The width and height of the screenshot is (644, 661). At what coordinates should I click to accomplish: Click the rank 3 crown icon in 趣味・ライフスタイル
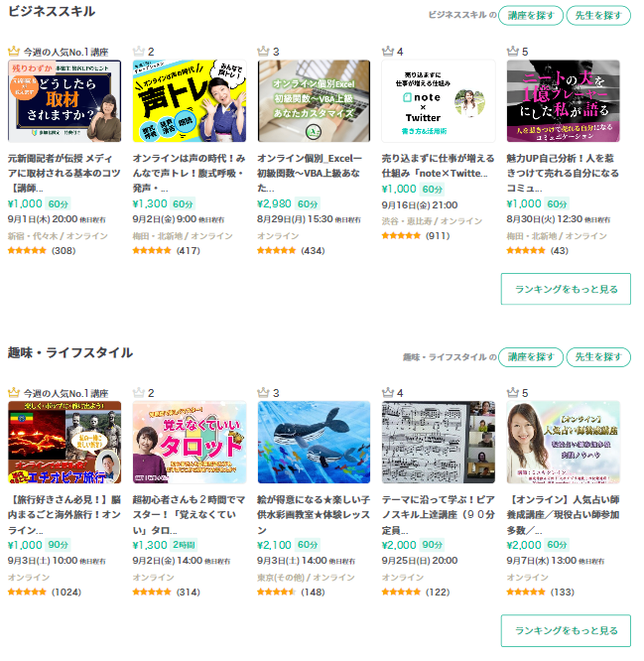(x=263, y=393)
